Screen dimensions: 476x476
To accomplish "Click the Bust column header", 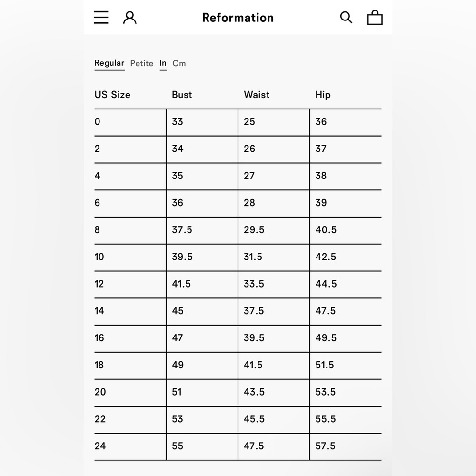I will 182,95.
